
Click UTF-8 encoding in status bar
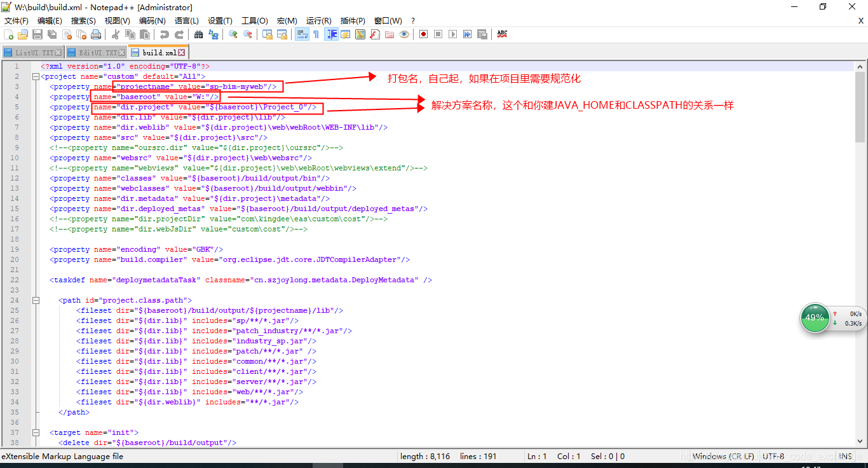(x=773, y=457)
